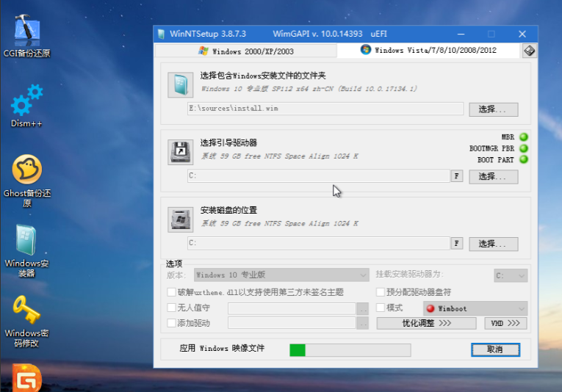
Task: Click the 无人值守 file path field
Action: (x=292, y=308)
